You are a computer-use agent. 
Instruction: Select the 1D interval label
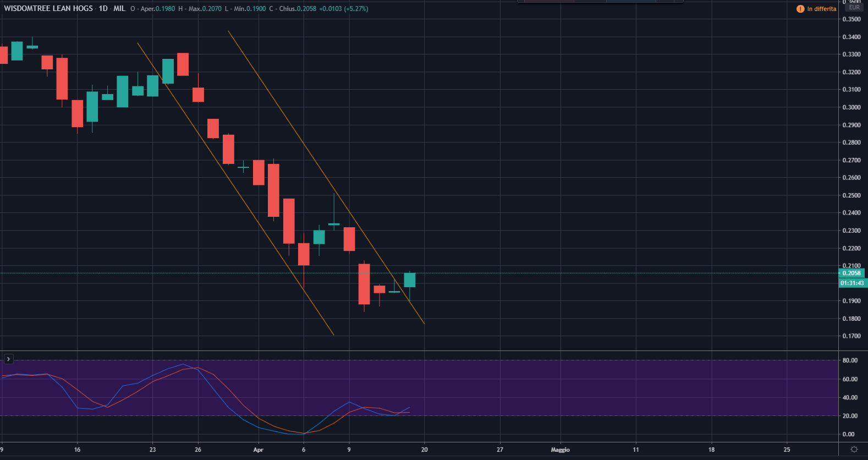(103, 9)
